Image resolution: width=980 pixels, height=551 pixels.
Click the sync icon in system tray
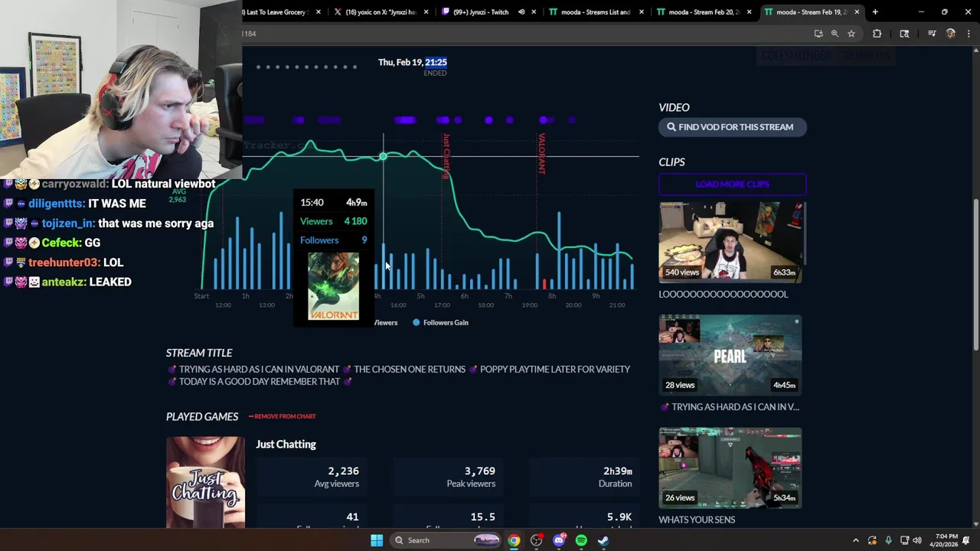(872, 540)
